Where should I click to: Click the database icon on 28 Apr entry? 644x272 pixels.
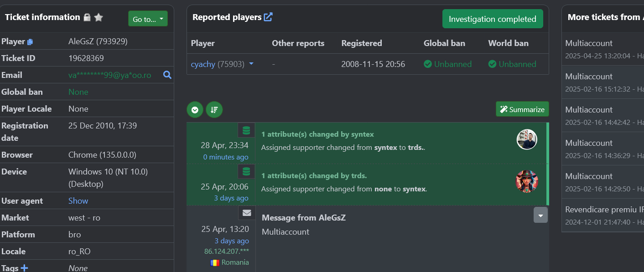click(x=246, y=131)
